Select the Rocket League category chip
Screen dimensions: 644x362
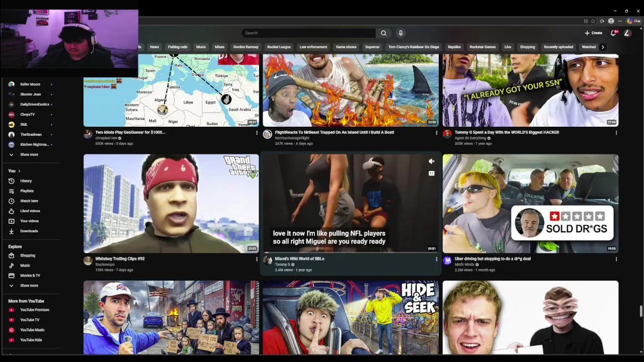pos(279,47)
